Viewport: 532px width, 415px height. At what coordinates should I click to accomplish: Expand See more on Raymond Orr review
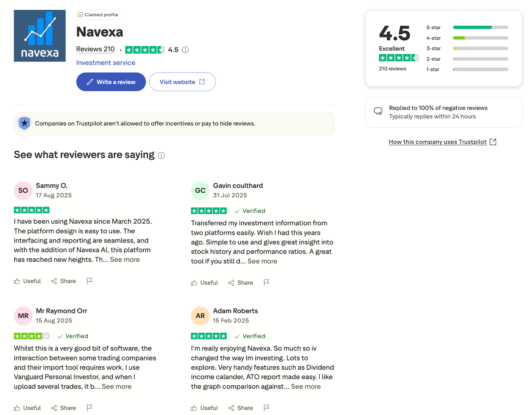click(x=116, y=386)
